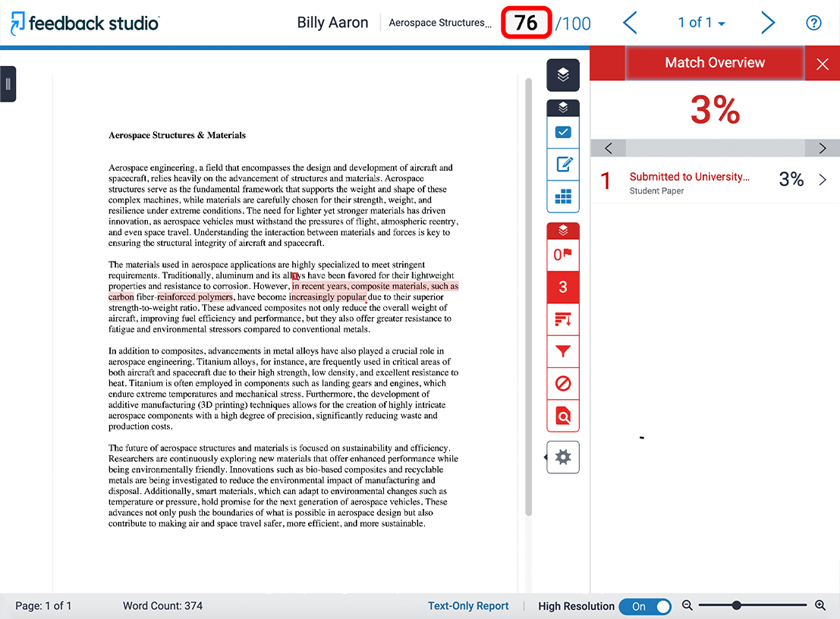Open the Filters and Settings funnel icon

pyautogui.click(x=563, y=352)
